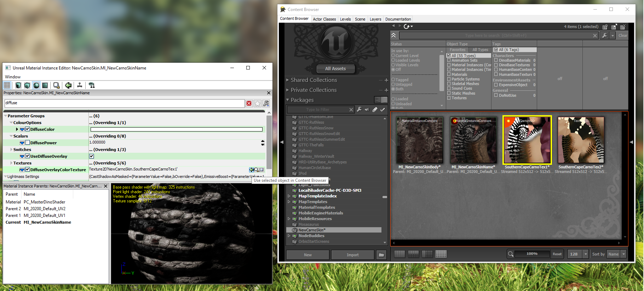The height and width of the screenshot is (291, 644).
Task: Expand the Switches group
Action: 11,150
